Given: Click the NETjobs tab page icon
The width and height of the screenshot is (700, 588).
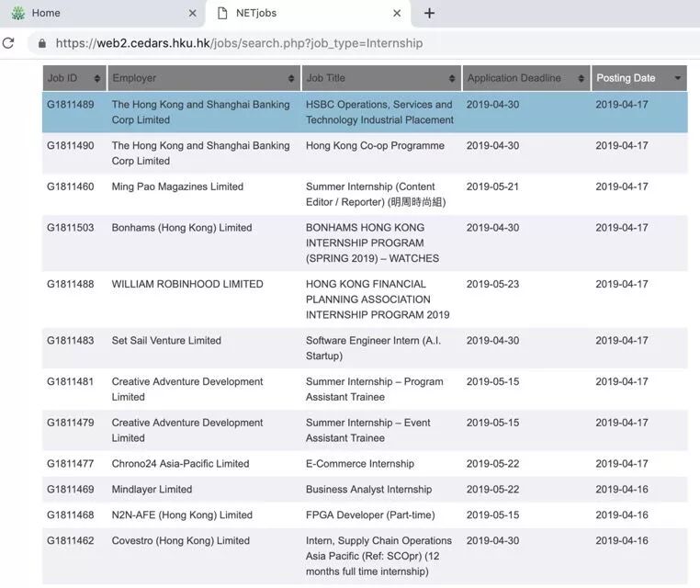Looking at the screenshot, I should [222, 13].
